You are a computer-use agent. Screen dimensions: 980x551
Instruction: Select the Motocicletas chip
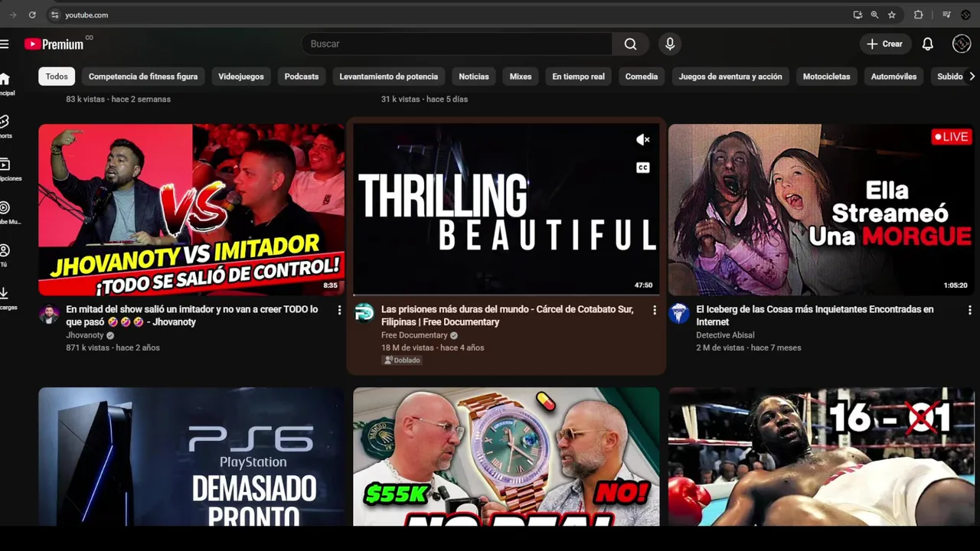click(826, 77)
